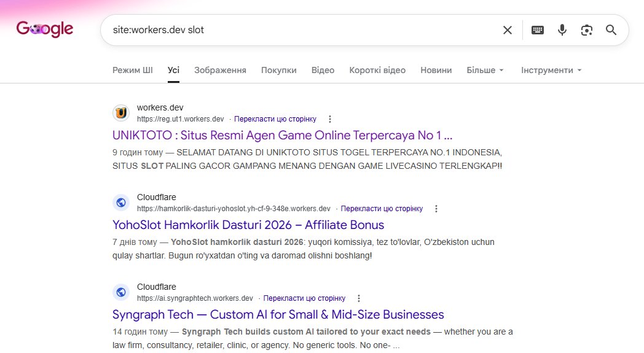Expand the Більше dropdown

coord(485,70)
